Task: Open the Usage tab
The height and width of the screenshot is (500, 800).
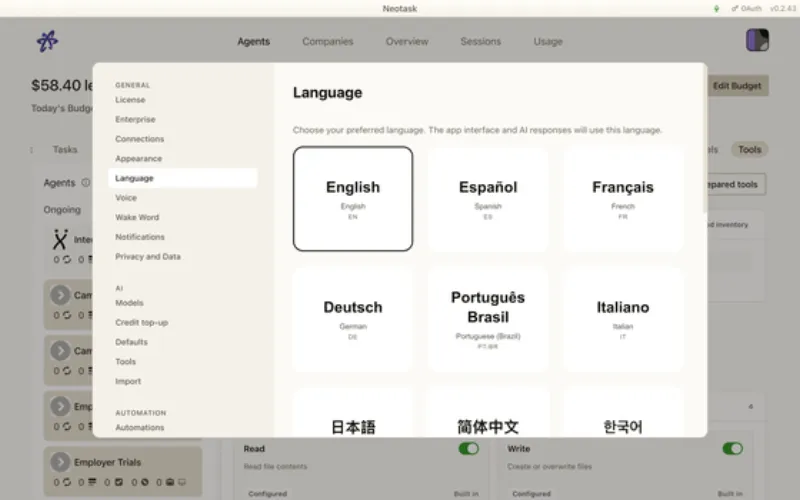Action: pos(548,41)
